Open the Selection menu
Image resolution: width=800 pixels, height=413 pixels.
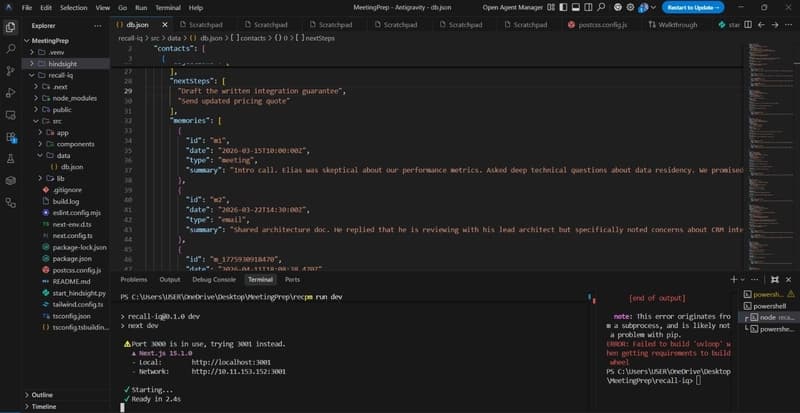[x=73, y=8]
